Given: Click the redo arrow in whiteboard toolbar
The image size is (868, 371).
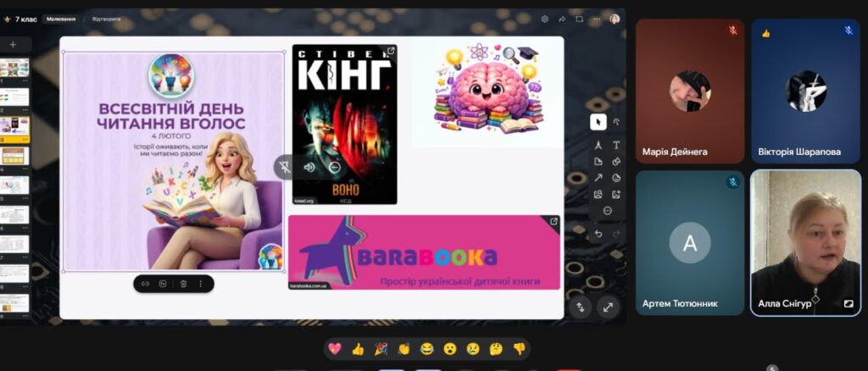Looking at the screenshot, I should coord(616,233).
